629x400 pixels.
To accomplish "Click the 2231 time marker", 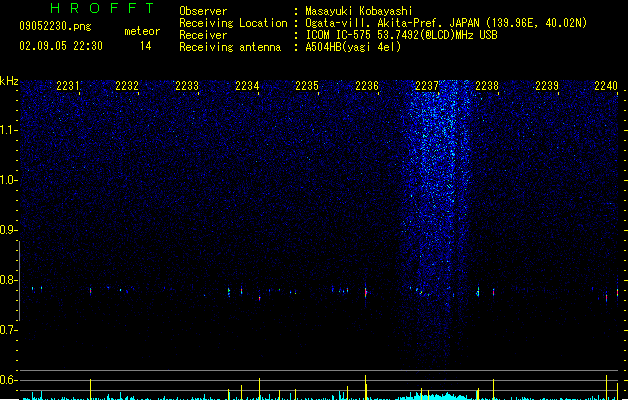I will (67, 85).
